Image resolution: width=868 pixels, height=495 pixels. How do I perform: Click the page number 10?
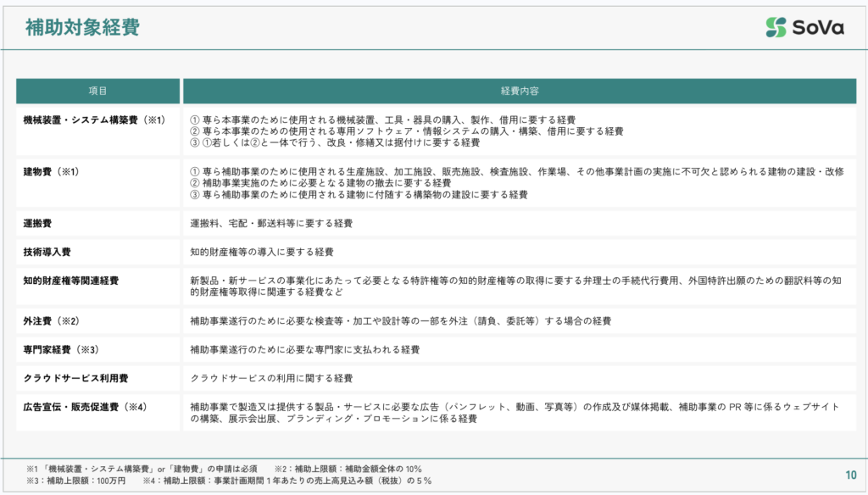[x=850, y=475]
